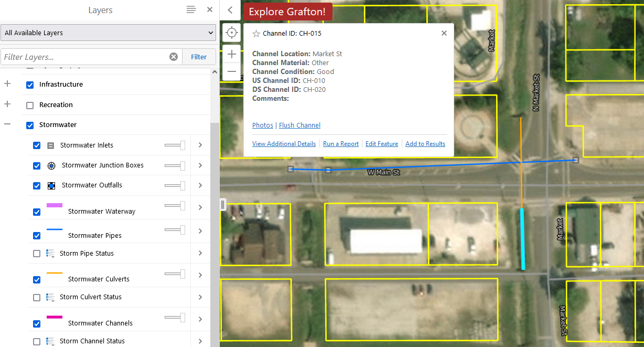The image size is (644, 347).
Task: Open the Layers panel hamburger menu
Action: [x=191, y=10]
